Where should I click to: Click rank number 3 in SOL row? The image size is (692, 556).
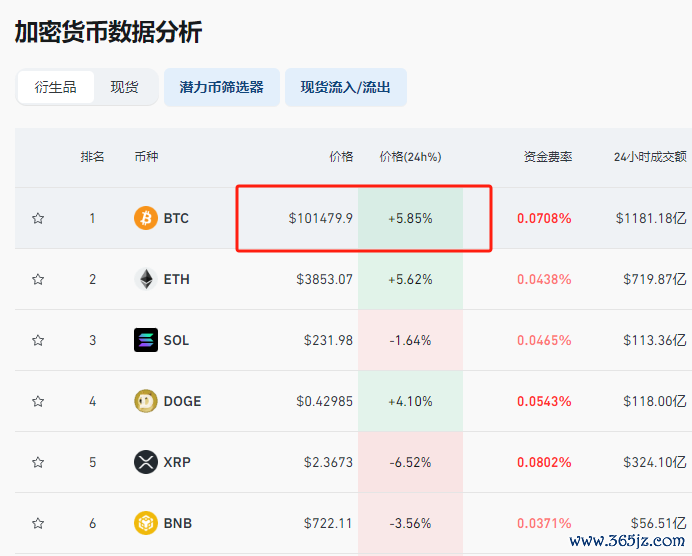tap(92, 340)
